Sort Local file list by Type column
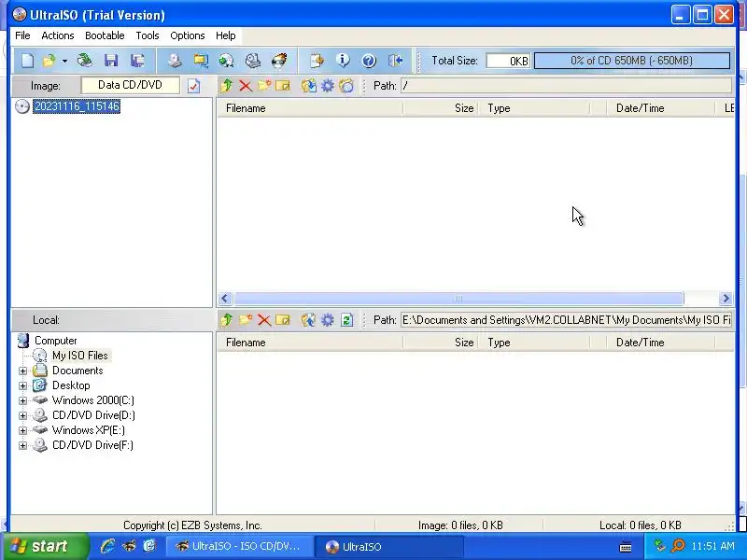 [x=534, y=343]
